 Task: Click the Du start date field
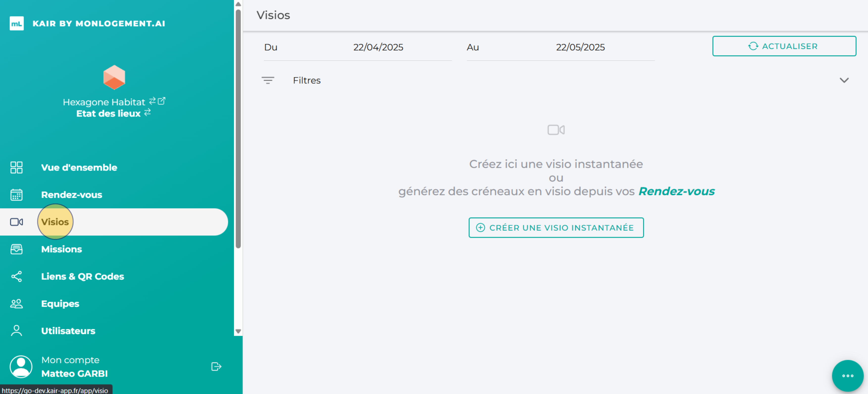[378, 47]
